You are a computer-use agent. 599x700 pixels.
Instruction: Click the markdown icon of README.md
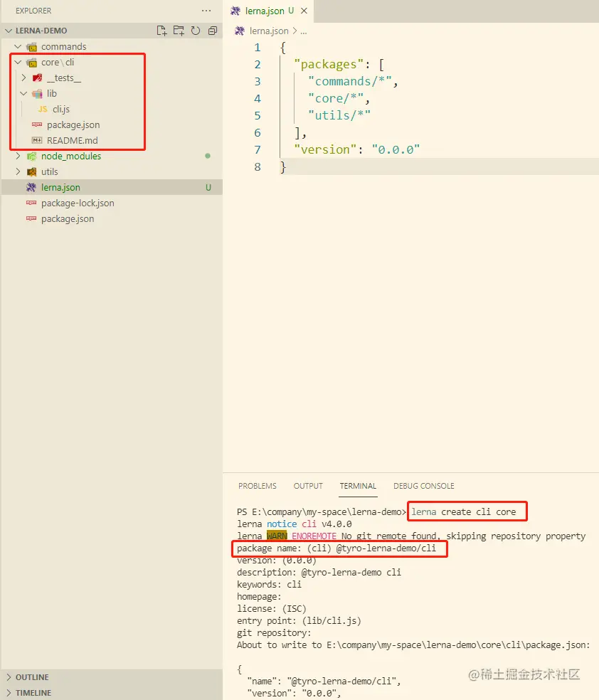tap(37, 140)
